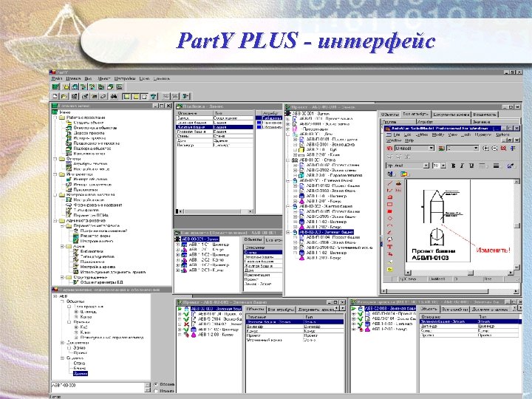Click the binoculars search toolbar icon
The height and width of the screenshot is (399, 532).
[114, 96]
